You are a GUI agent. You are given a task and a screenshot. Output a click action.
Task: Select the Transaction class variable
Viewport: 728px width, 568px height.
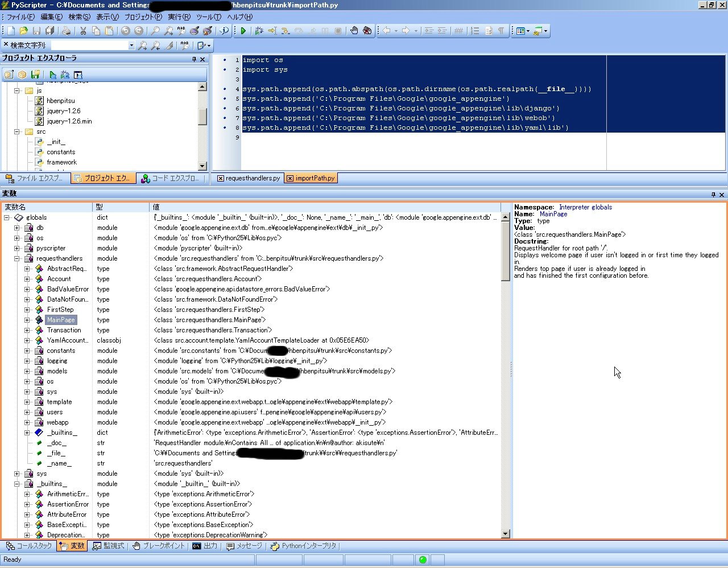coord(64,330)
